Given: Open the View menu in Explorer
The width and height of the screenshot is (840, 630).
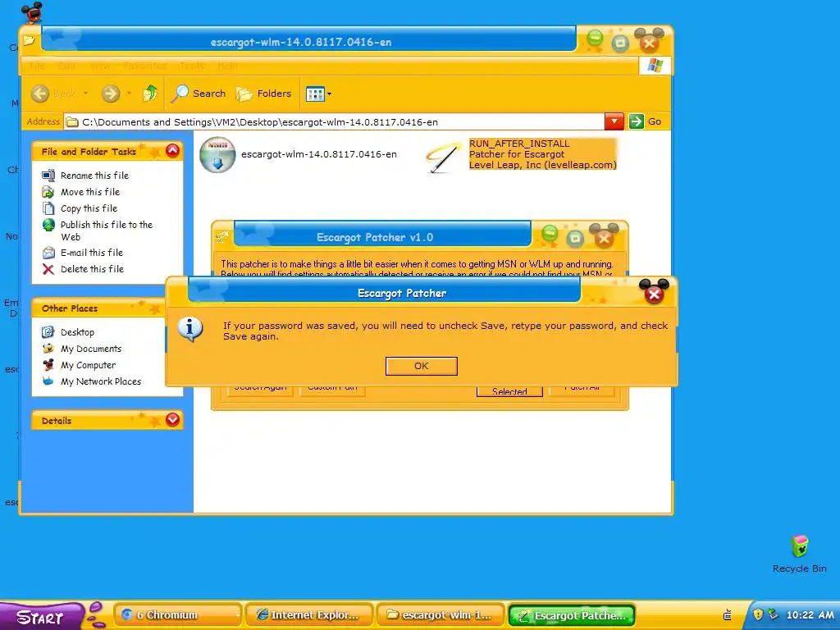Looking at the screenshot, I should (x=100, y=66).
